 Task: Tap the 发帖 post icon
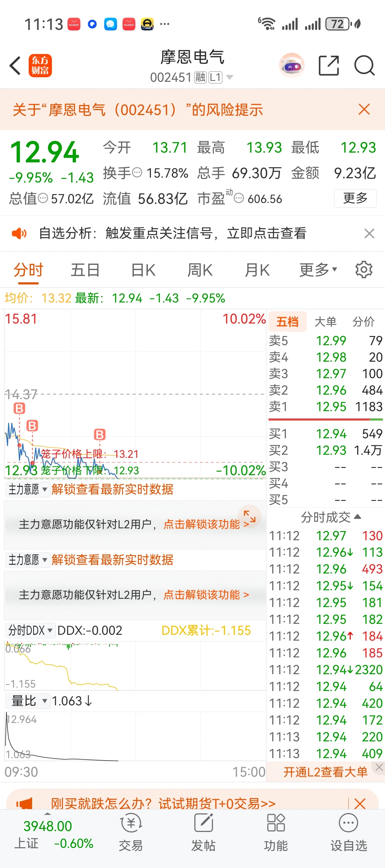tap(203, 833)
